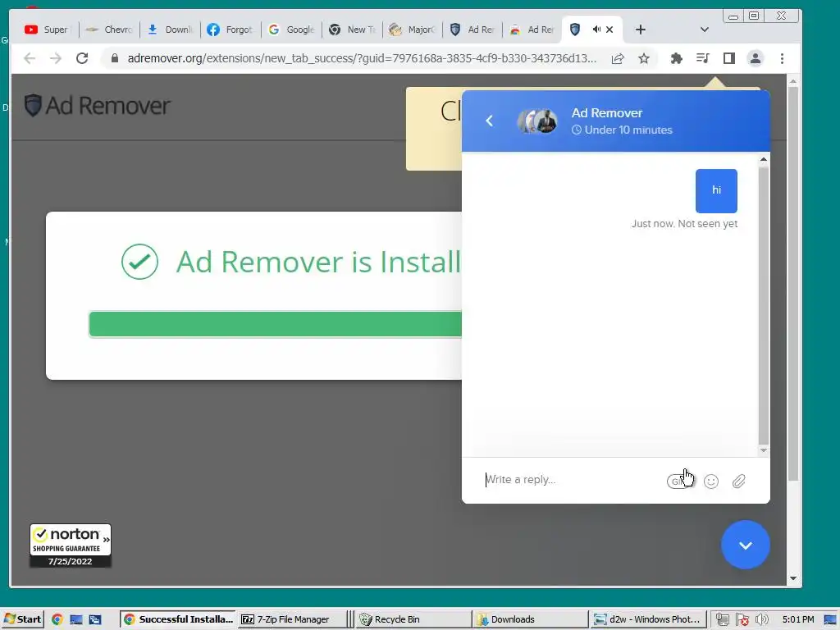This screenshot has width=840, height=630.
Task: Click the hi message bubble
Action: 716,190
